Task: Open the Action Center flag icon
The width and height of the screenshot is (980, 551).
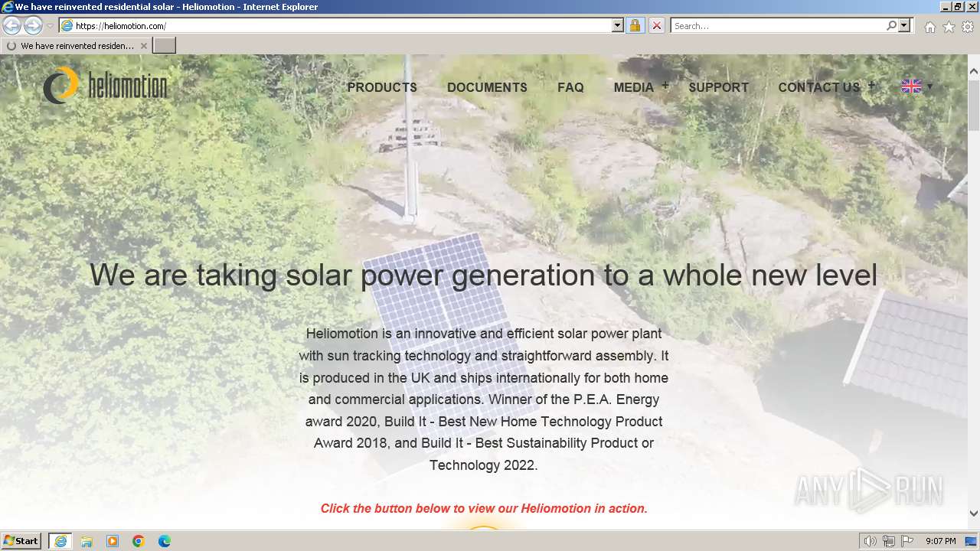Action: click(907, 541)
